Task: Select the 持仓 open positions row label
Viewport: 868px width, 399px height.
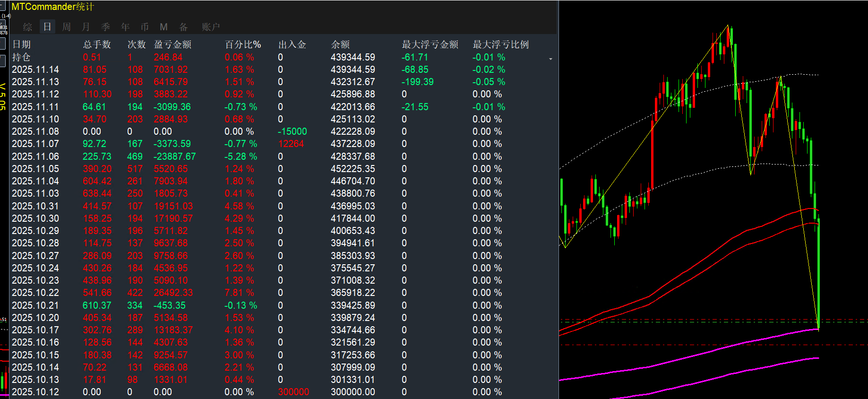Action: tap(21, 57)
